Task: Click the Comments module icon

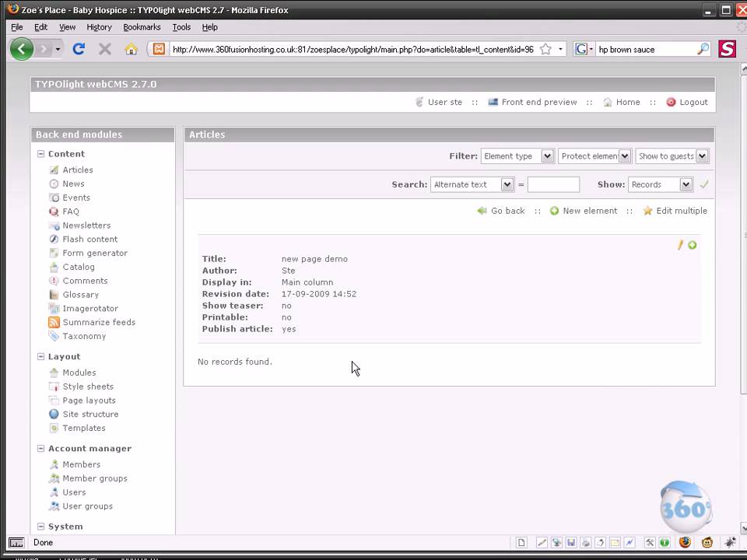Action: 54,281
